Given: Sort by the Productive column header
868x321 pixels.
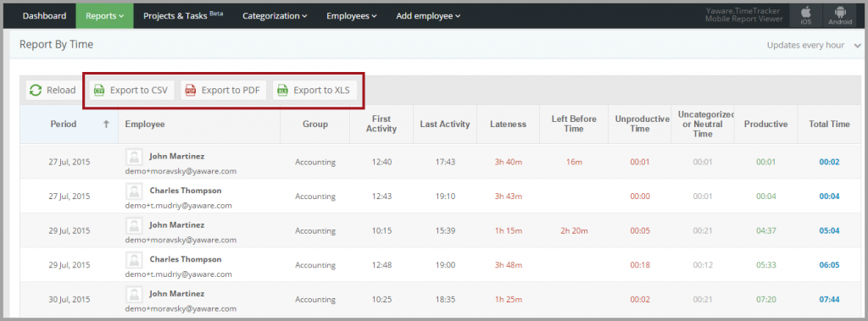Looking at the screenshot, I should click(x=765, y=125).
